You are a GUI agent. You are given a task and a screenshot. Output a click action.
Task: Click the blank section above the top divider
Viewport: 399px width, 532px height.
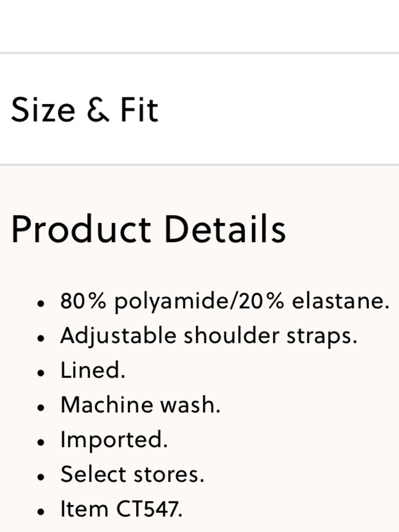tap(199, 26)
